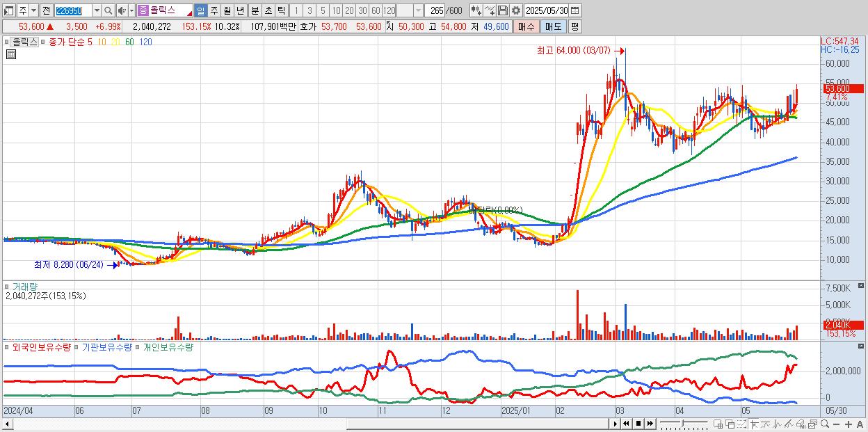The width and height of the screenshot is (868, 432).
Task: Click the volume-by-price 3D bar icon
Action: pos(801,424)
